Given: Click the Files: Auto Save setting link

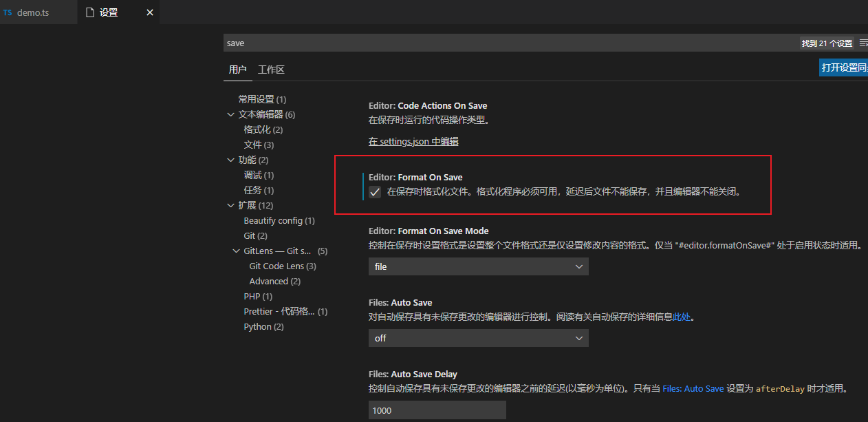Looking at the screenshot, I should tap(693, 389).
